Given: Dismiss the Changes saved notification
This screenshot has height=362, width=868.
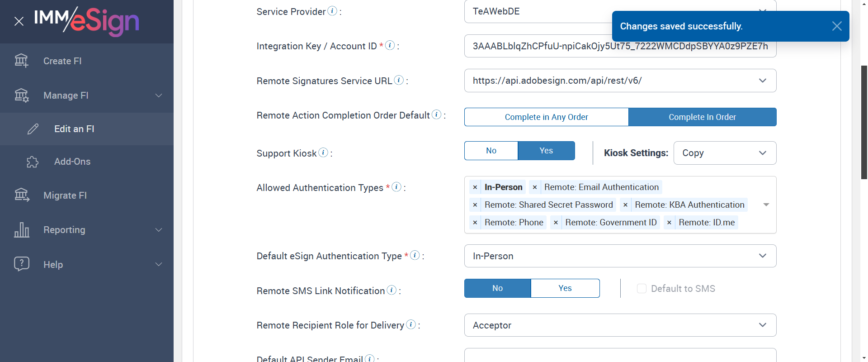Looking at the screenshot, I should tap(836, 26).
